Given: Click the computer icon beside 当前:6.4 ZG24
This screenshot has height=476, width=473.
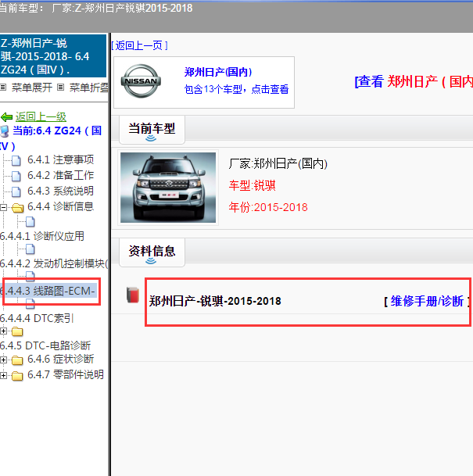Looking at the screenshot, I should pos(5,131).
